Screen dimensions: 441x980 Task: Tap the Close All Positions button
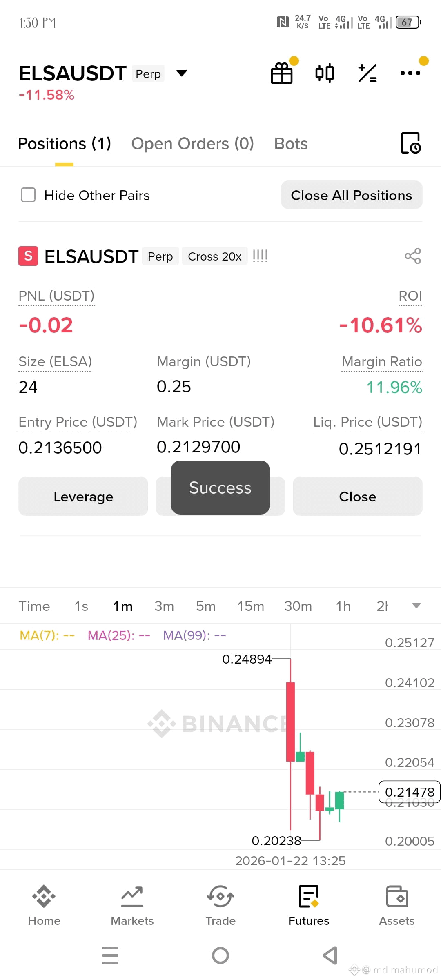point(352,195)
